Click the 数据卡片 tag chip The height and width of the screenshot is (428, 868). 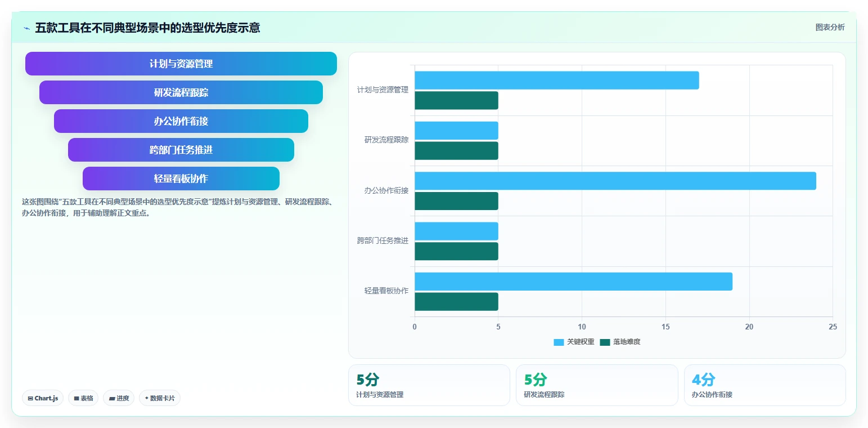pos(160,398)
